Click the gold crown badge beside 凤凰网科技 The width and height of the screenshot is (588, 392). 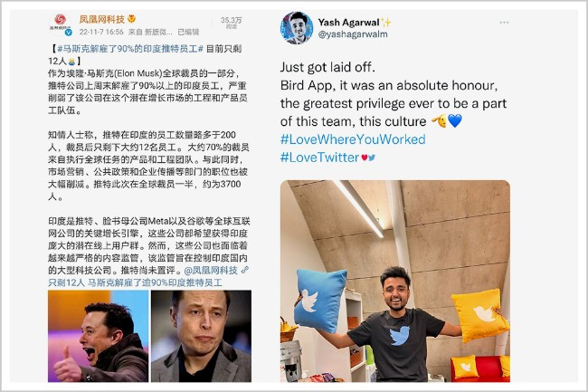pos(131,18)
